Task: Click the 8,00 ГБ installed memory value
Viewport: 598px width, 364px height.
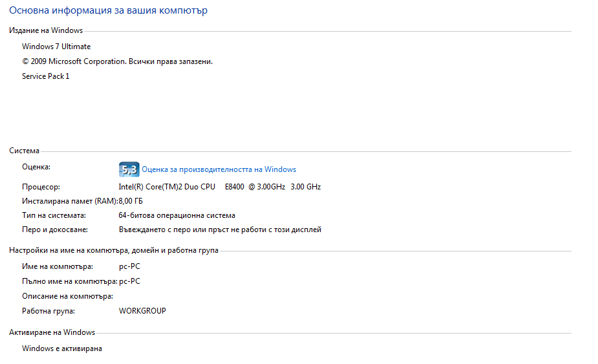Action: [131, 201]
